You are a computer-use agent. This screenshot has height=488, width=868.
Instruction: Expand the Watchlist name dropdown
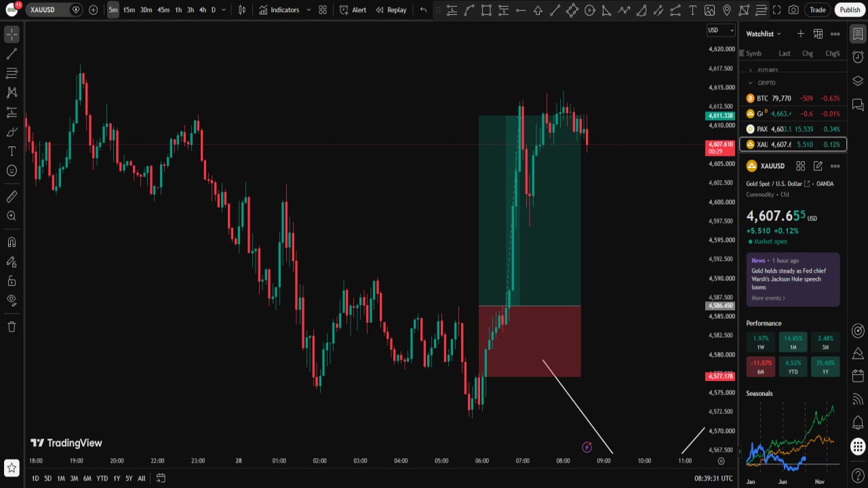pyautogui.click(x=764, y=34)
